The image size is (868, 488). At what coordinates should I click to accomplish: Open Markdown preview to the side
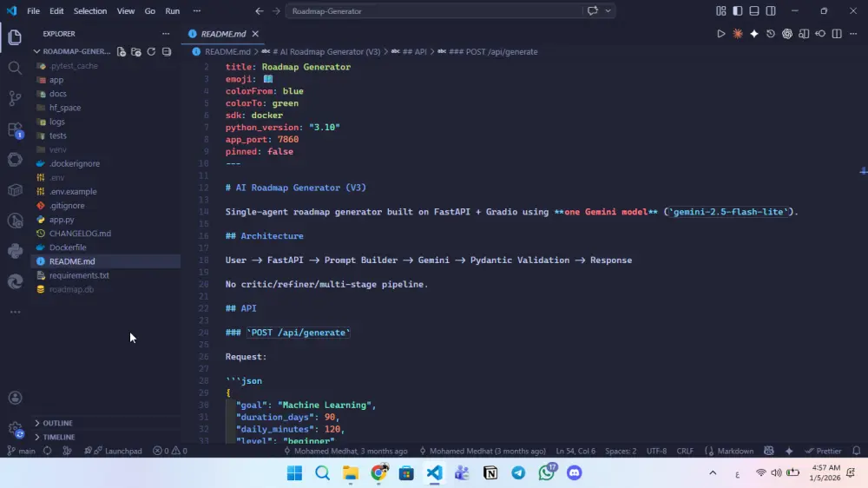point(804,34)
